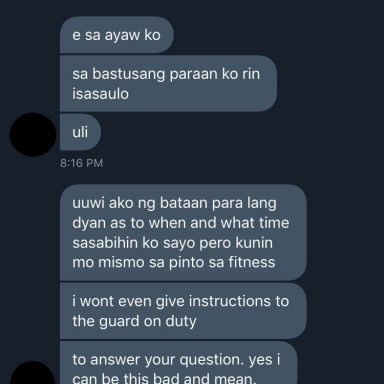Select the "uuwi ako ng bataan" message bubble
This screenshot has width=384, height=384.
click(183, 232)
